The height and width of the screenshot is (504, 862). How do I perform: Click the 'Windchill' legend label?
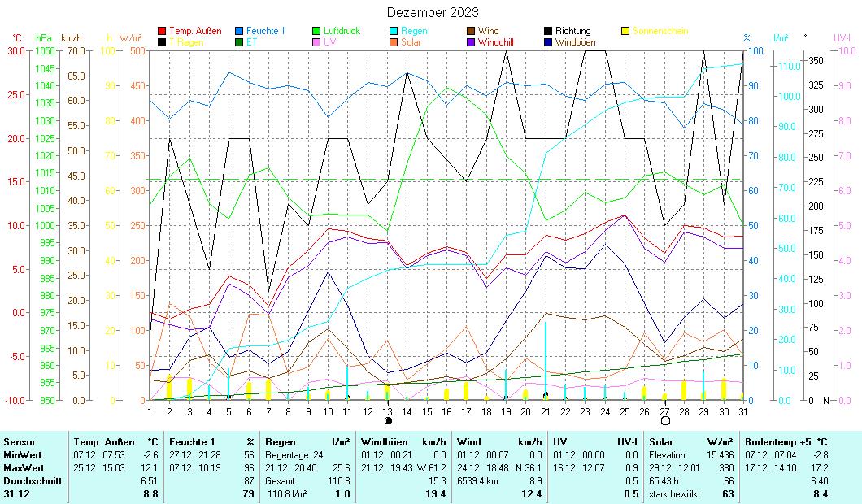495,42
